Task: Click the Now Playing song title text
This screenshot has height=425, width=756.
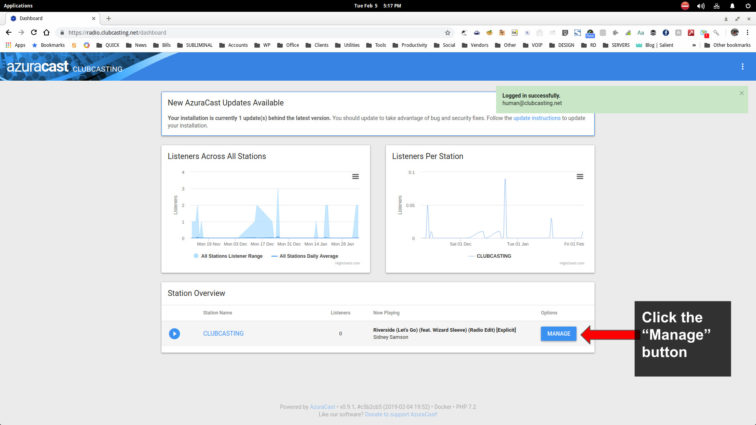Action: coord(444,330)
